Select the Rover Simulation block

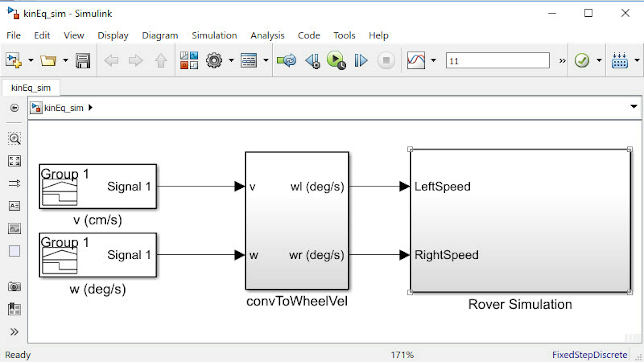520,221
